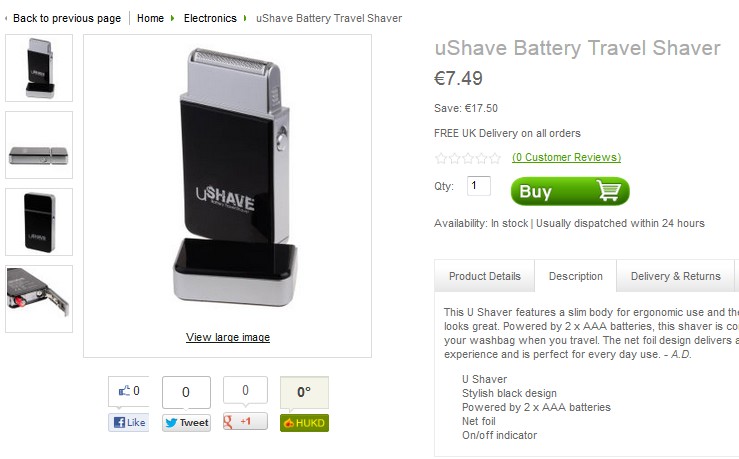Click the Twitter Tweet button

point(186,422)
